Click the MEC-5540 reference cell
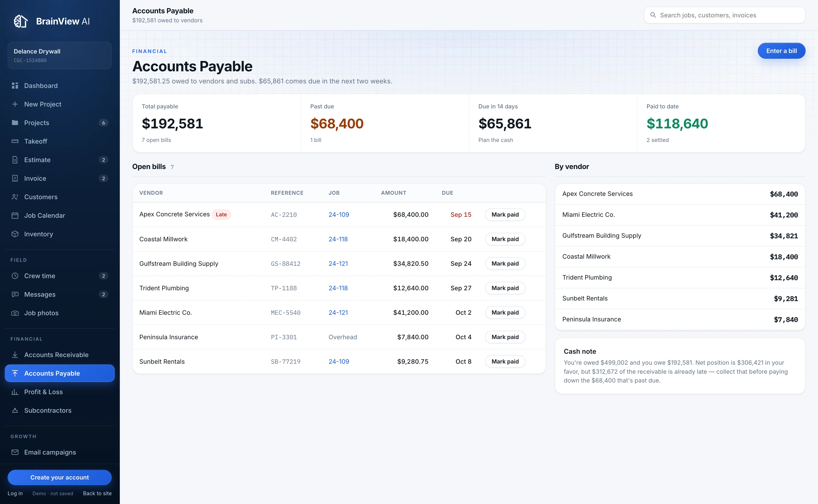The image size is (818, 504). 286,313
